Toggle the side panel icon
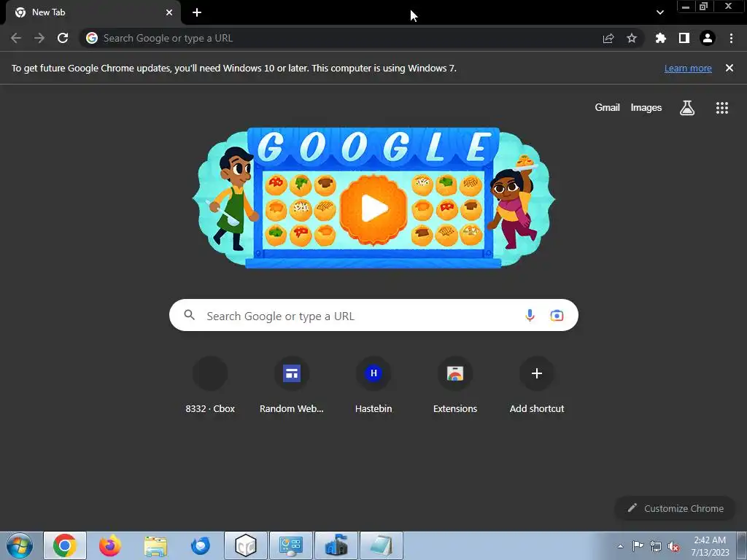The width and height of the screenshot is (747, 560). click(x=684, y=38)
